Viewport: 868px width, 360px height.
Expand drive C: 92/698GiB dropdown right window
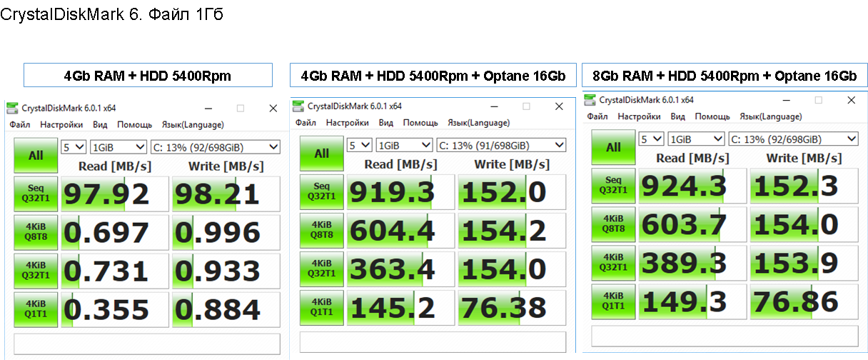click(794, 139)
